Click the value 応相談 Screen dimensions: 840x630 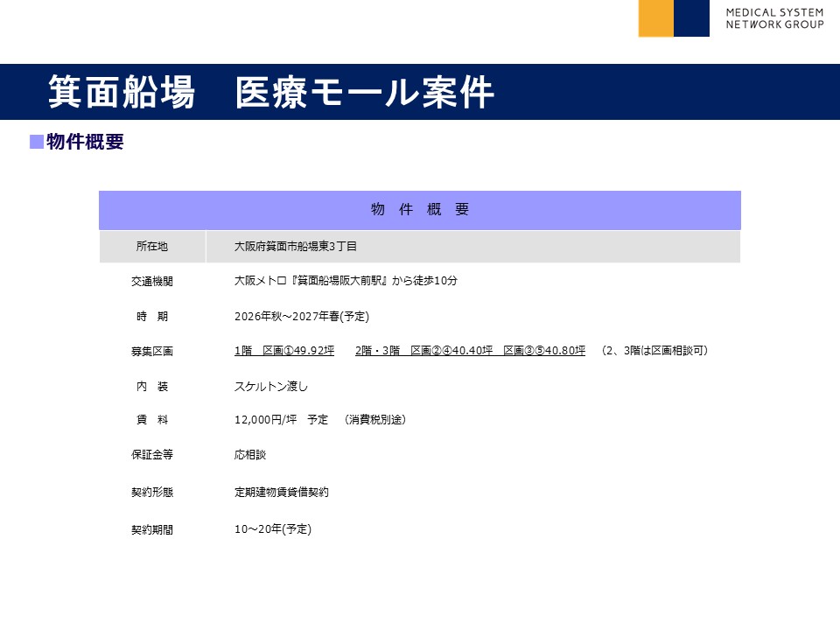point(250,455)
